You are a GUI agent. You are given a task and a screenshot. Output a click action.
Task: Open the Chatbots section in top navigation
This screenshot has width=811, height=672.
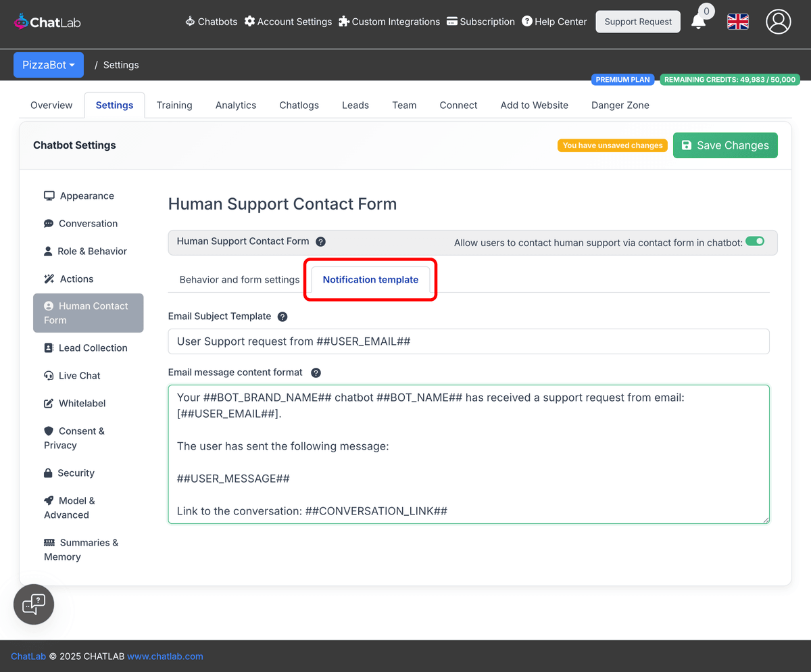tap(211, 21)
